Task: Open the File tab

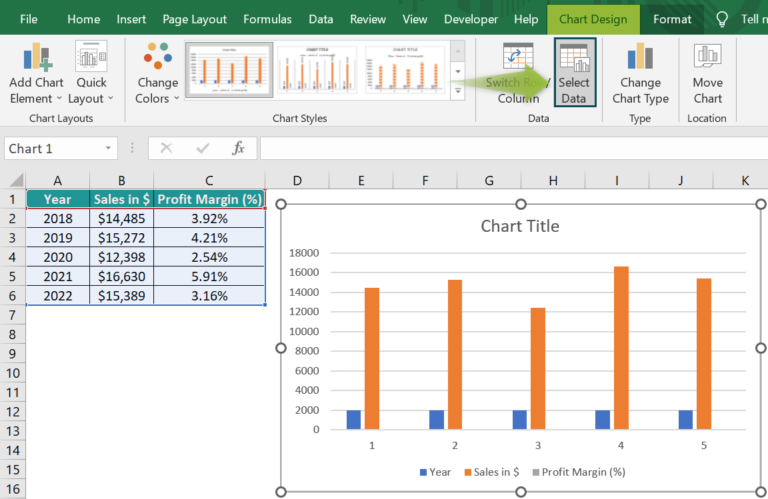Action: click(x=28, y=19)
